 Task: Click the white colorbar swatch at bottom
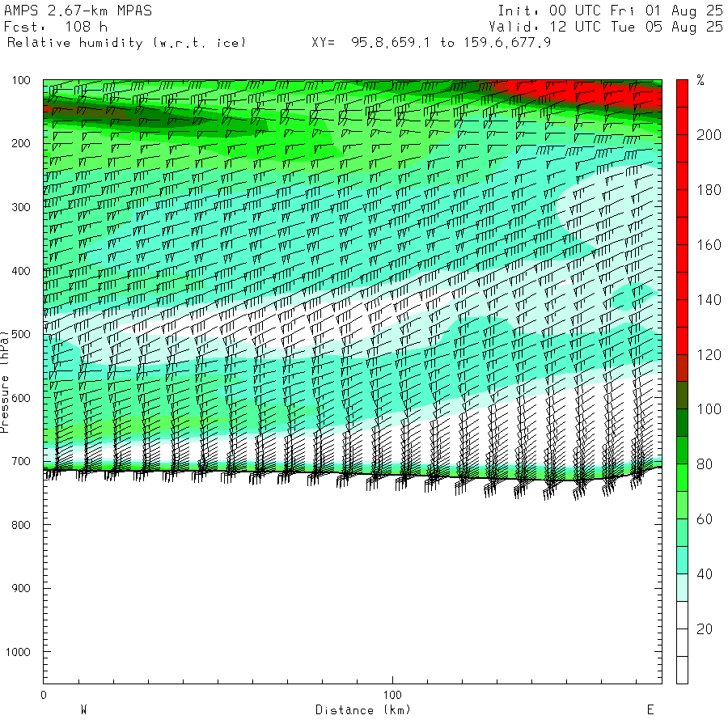click(x=682, y=670)
